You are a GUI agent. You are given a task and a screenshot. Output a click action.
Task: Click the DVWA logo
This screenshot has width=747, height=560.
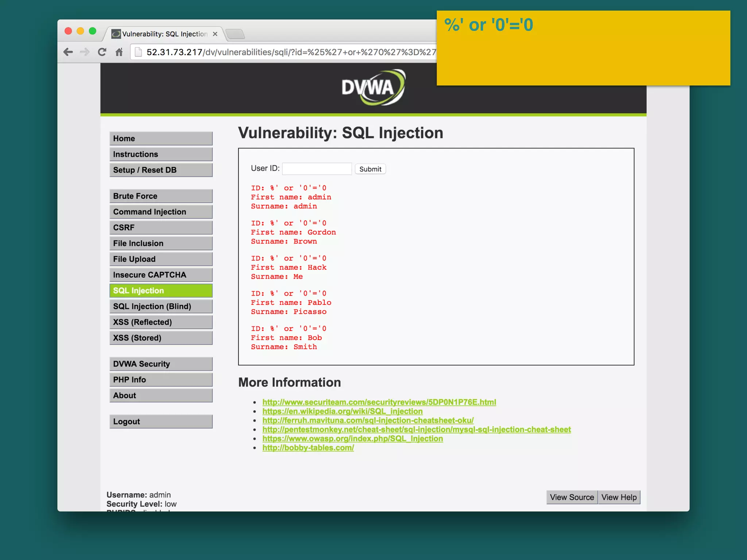pos(373,87)
